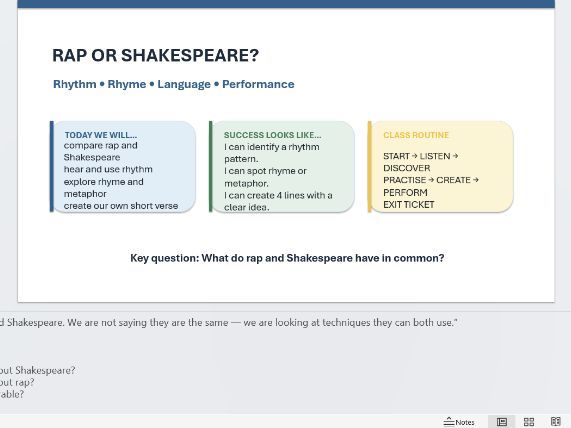Click notes line ending 'able?'
Screen dimensions: 571x428
tap(12, 394)
